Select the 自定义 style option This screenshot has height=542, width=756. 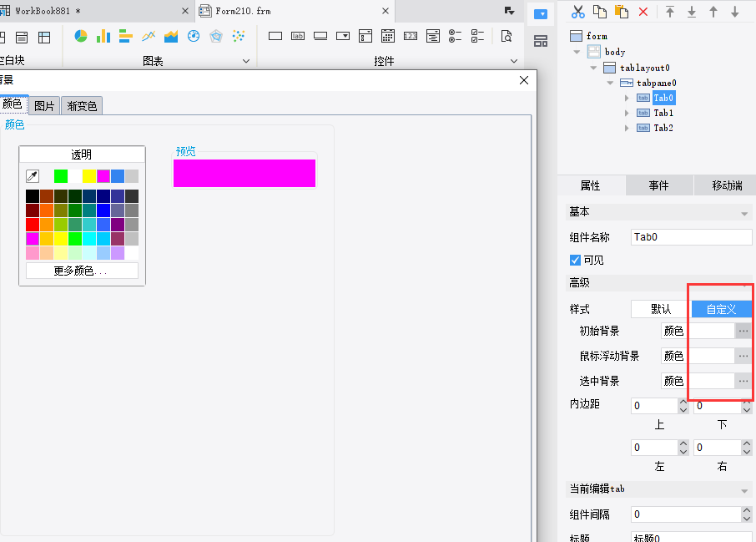[x=721, y=309]
